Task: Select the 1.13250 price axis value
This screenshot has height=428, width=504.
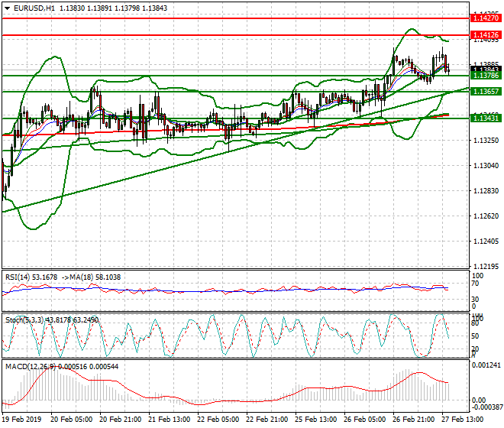Action: pos(486,141)
